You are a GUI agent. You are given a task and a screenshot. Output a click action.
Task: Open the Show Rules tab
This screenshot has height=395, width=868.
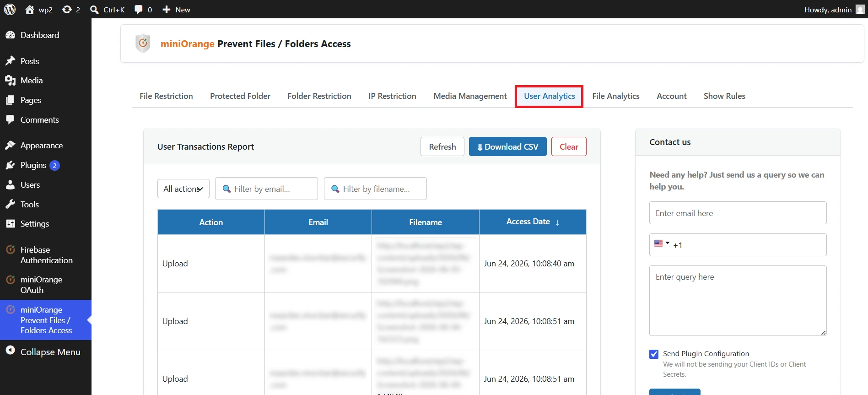pos(724,96)
